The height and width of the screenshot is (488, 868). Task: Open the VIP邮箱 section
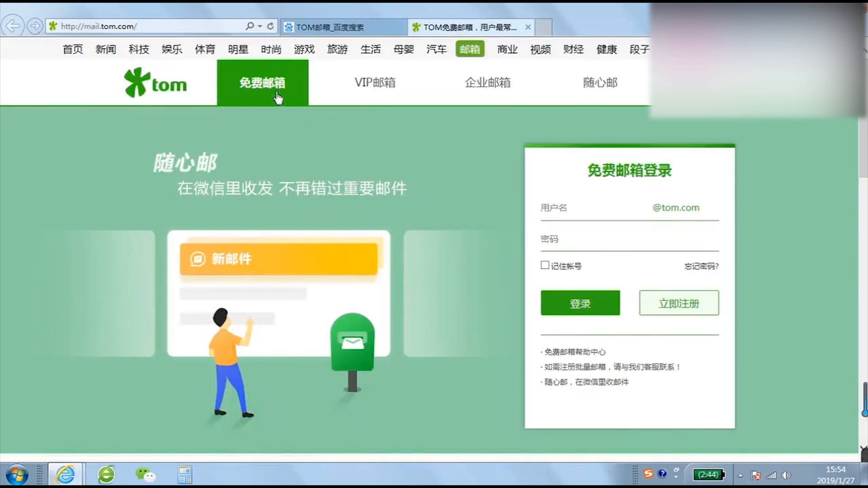coord(374,83)
